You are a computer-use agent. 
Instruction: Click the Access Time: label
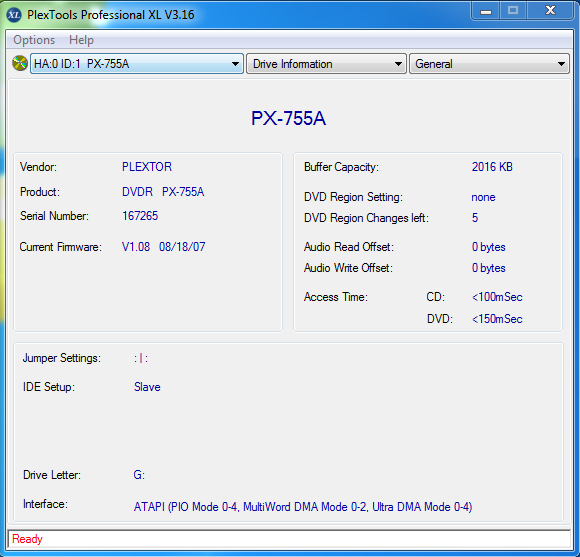(x=336, y=297)
